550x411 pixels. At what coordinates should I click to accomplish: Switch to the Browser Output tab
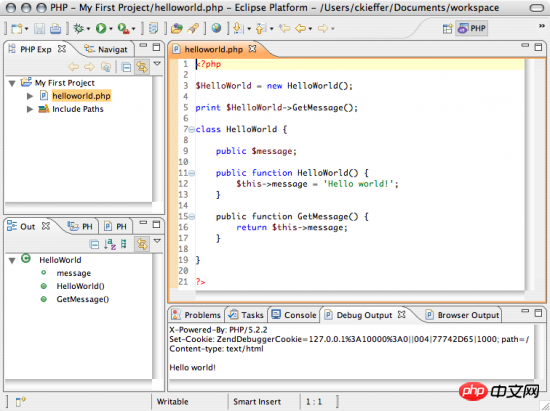463,315
